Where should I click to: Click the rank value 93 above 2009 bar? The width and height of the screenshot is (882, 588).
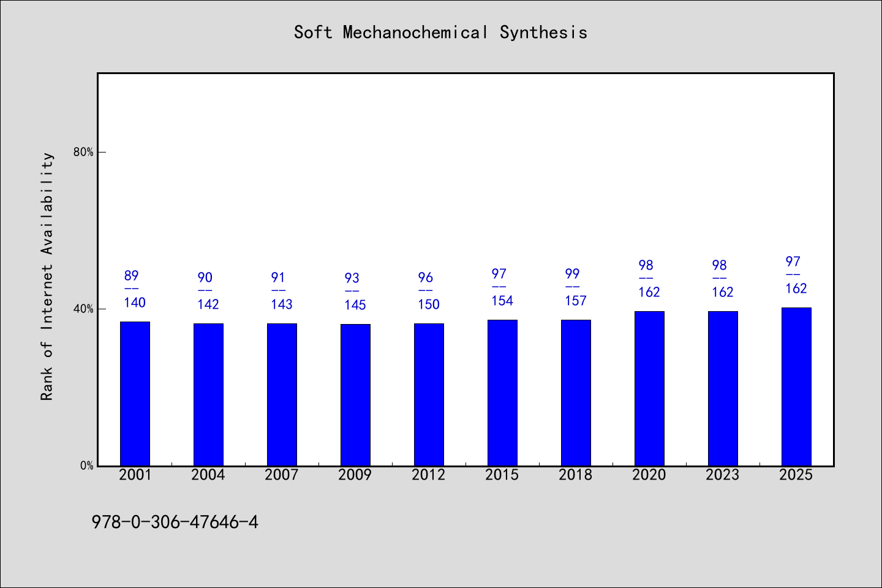pos(352,278)
